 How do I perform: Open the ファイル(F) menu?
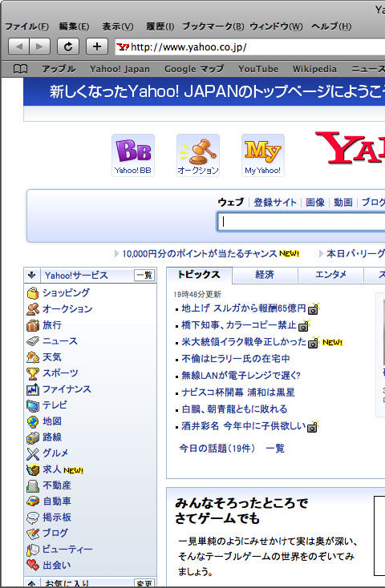(26, 26)
